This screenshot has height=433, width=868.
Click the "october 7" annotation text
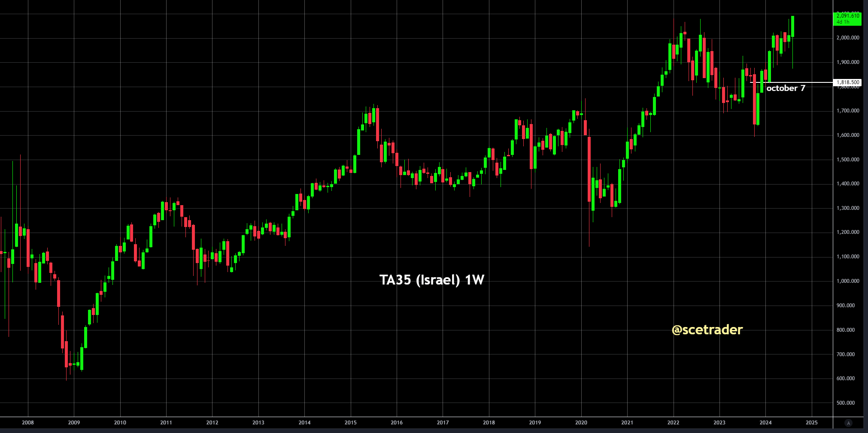[x=786, y=88]
